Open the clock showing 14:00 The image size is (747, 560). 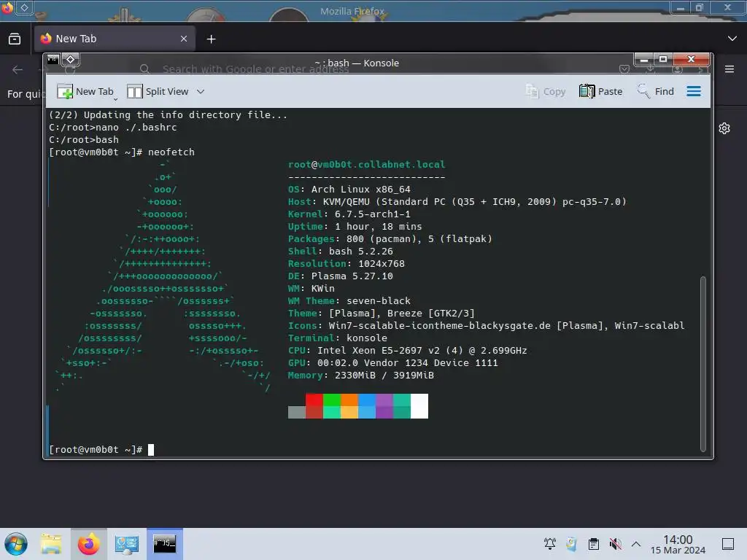tap(678, 544)
